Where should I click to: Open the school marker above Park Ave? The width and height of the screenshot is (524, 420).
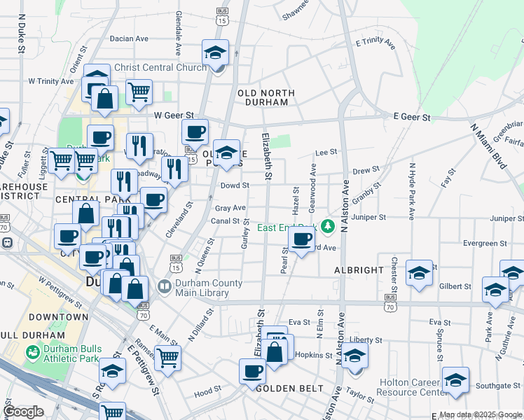(495, 290)
